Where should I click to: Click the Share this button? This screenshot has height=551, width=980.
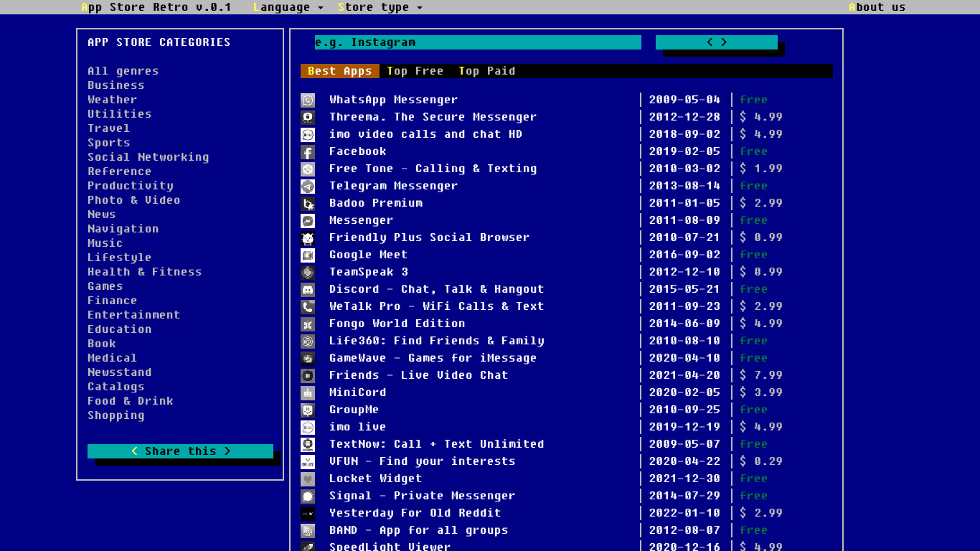point(180,451)
